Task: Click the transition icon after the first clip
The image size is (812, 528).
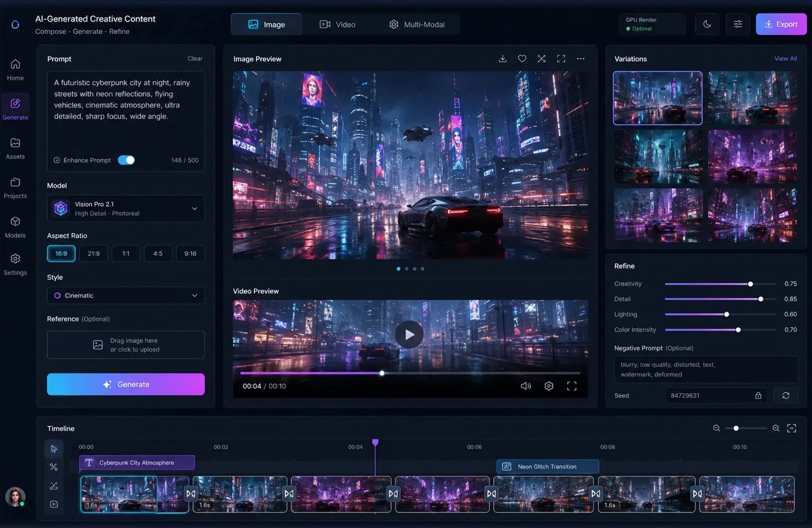Action: (x=191, y=494)
